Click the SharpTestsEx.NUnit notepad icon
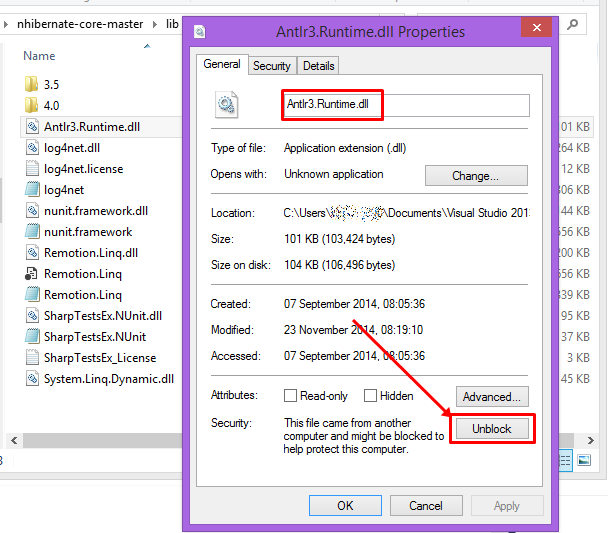608x533 pixels. [32, 336]
